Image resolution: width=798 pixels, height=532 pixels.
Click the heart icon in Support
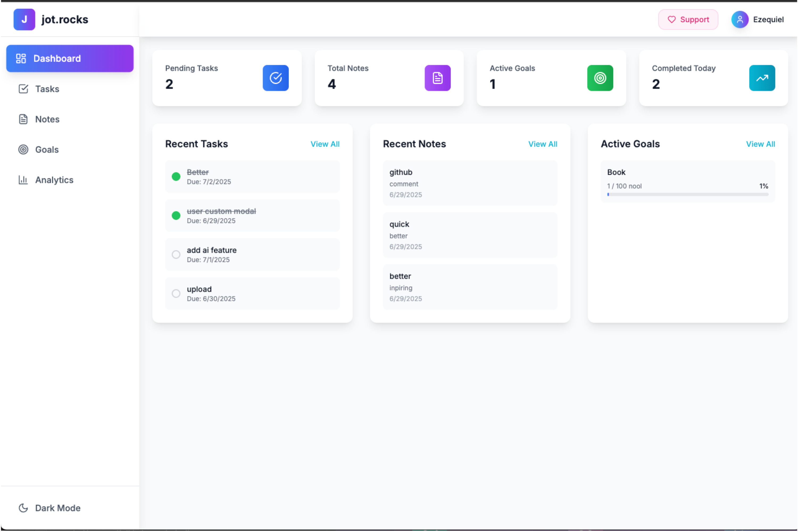pos(671,19)
